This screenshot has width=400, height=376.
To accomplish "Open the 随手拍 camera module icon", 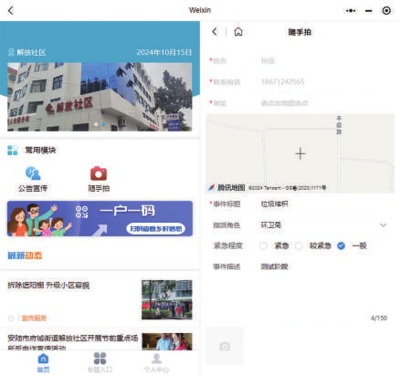I will pyautogui.click(x=99, y=173).
